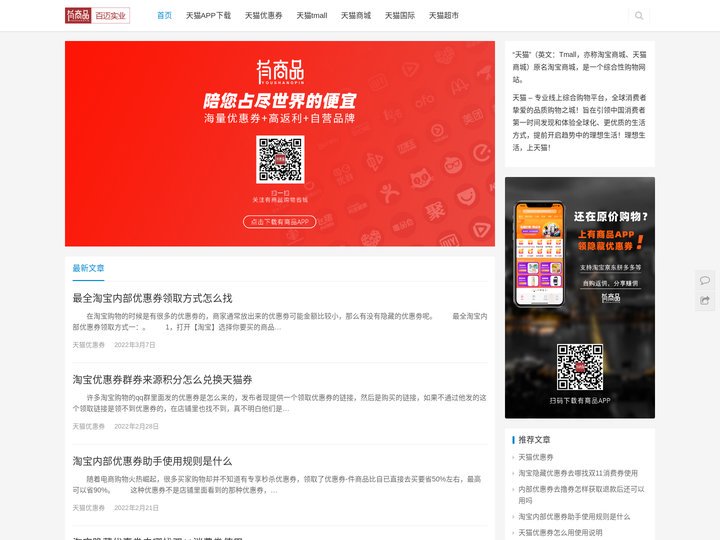The height and width of the screenshot is (540, 720).
Task: Open recommended article 天猫优惠券 in sidebar
Action: point(535,457)
